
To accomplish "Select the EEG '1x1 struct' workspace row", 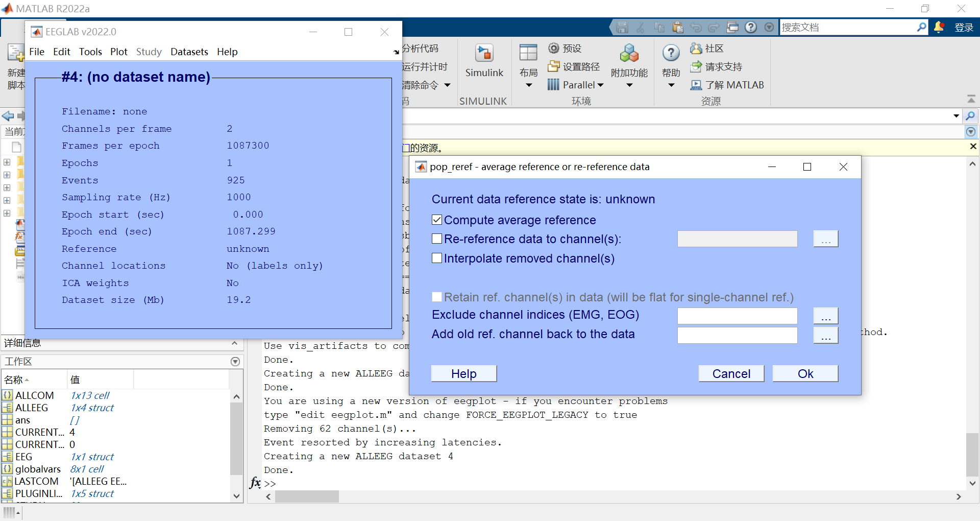I will pyautogui.click(x=115, y=457).
